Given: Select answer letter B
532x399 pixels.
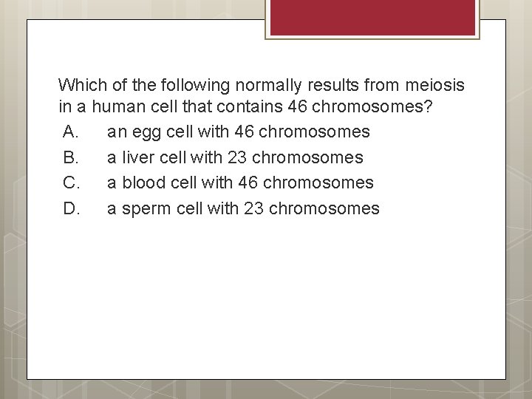Looking at the screenshot, I should [x=71, y=157].
